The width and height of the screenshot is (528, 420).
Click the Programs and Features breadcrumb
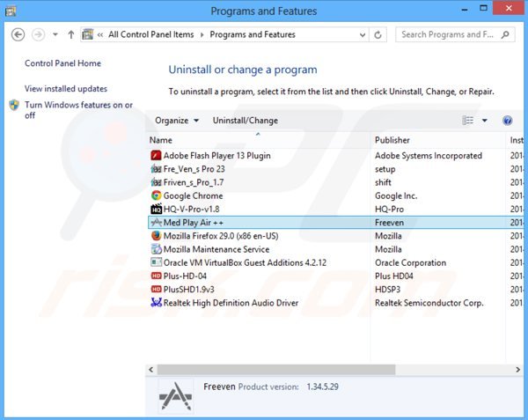click(253, 34)
